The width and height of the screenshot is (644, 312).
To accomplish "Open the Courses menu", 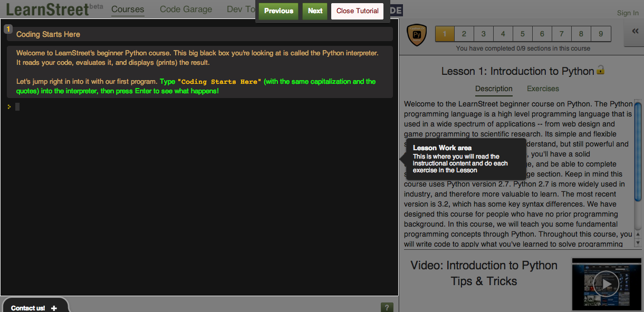I will [x=128, y=9].
